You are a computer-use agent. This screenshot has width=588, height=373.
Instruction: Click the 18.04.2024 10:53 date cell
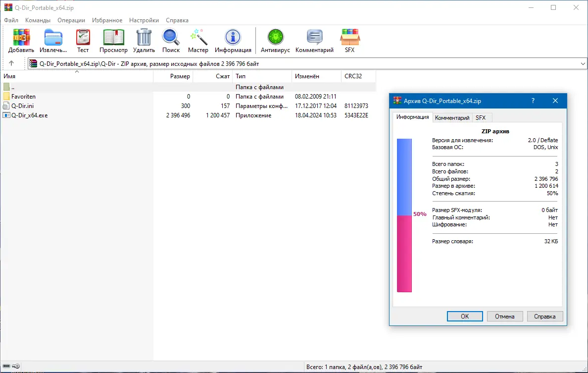(316, 115)
